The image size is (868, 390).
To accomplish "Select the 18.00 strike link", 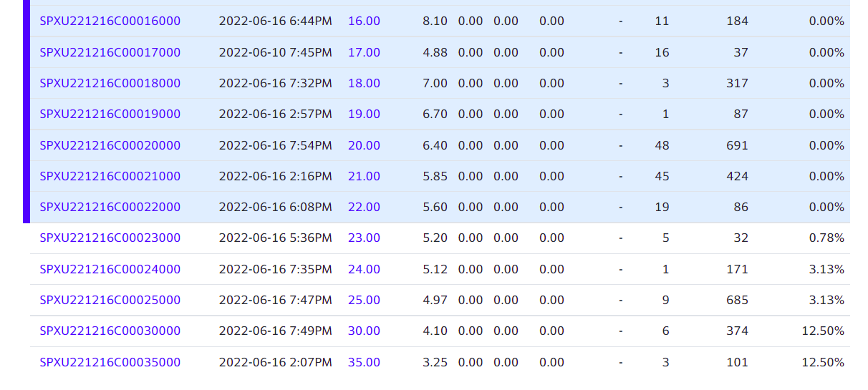I will (x=364, y=83).
